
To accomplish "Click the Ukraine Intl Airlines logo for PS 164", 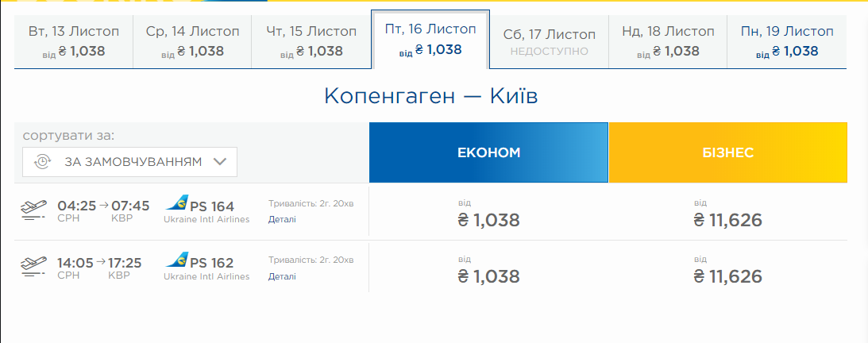I will [x=176, y=204].
